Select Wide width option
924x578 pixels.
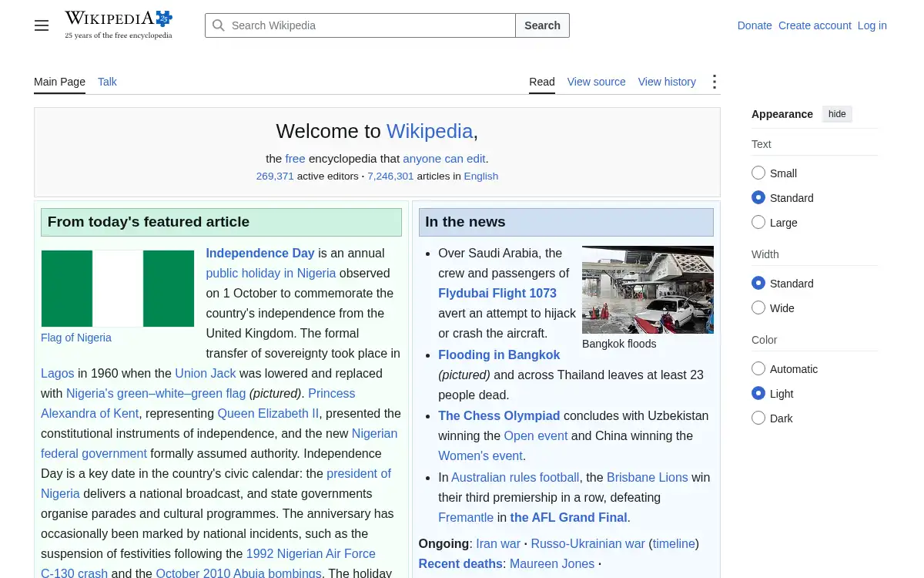758,308
